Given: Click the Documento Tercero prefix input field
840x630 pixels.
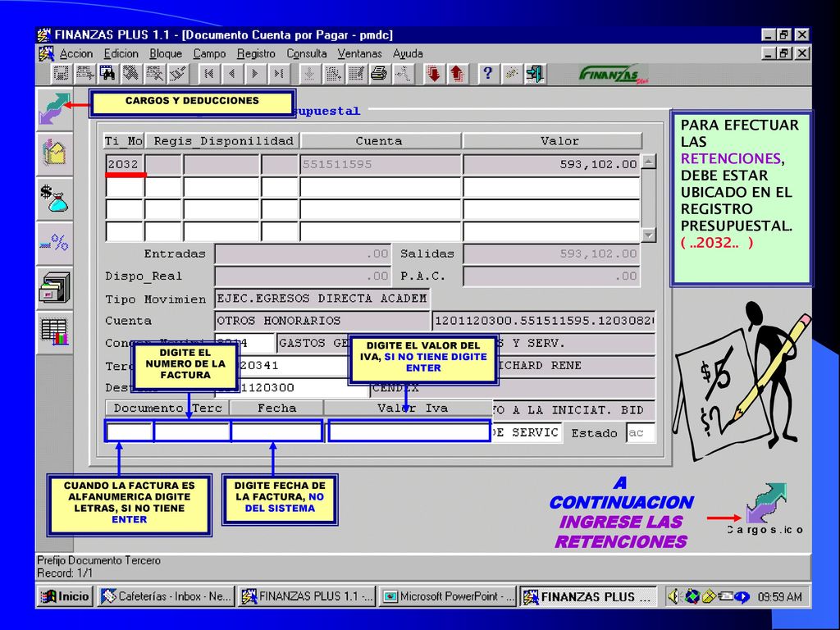Looking at the screenshot, I should (x=130, y=431).
